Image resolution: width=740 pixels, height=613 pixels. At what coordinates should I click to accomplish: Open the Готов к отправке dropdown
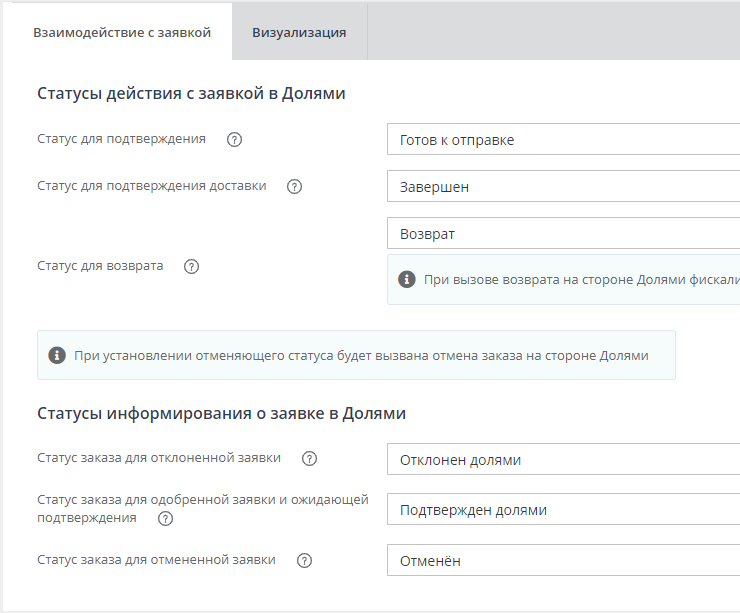(x=563, y=140)
